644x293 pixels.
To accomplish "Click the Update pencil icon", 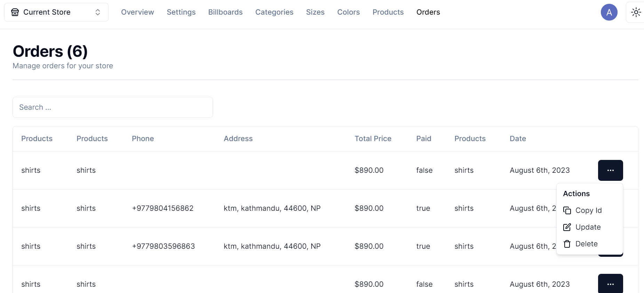I will [567, 227].
